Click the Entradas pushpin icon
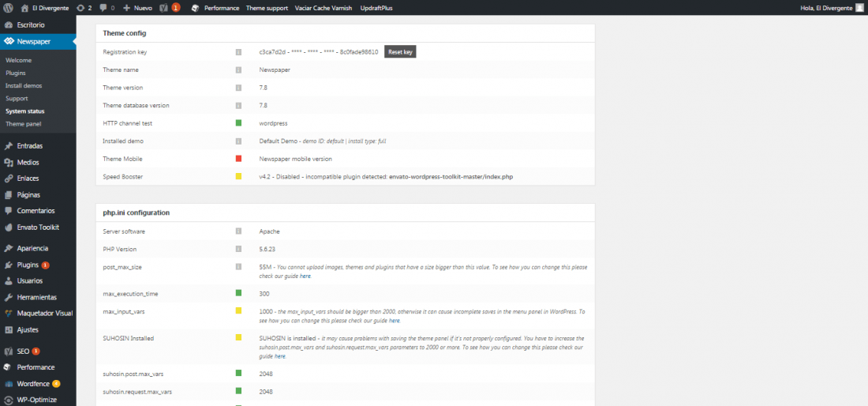This screenshot has height=406, width=868. 9,146
